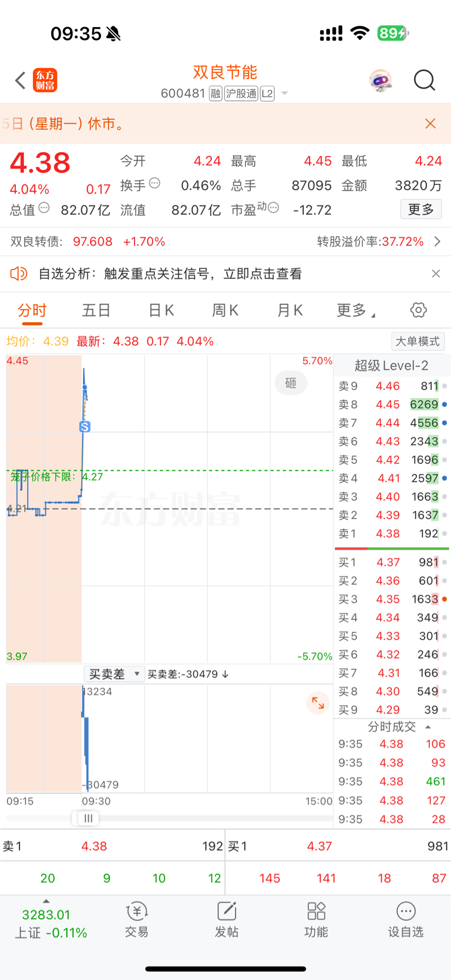This screenshot has width=451, height=980.
Task: Switch to 周K tab
Action: 225,310
